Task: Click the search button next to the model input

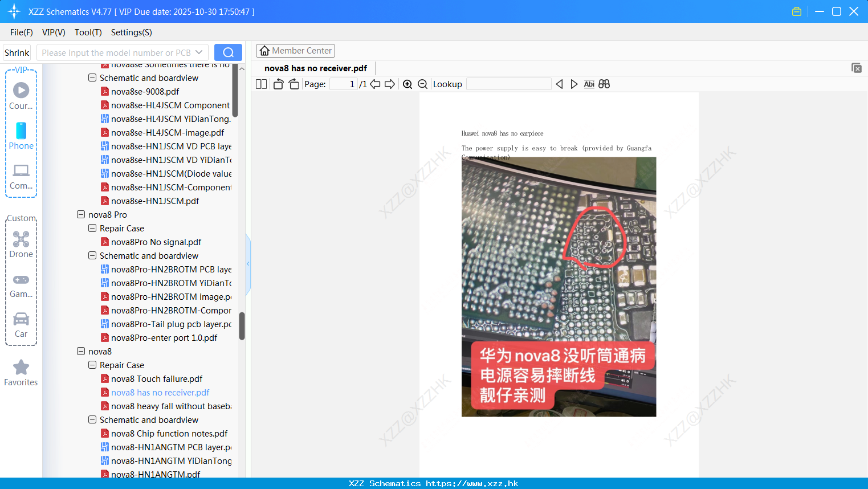Action: [x=228, y=52]
